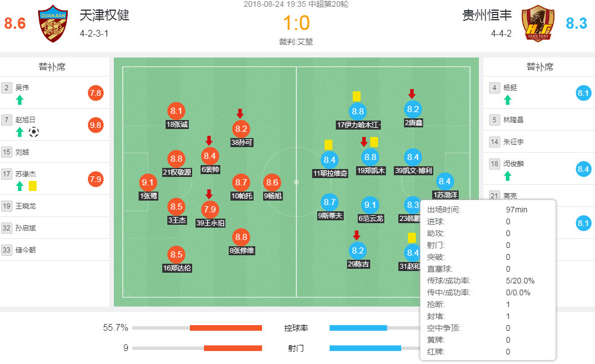Click the yellow card icon beside 苏缘杰
Screen dimensions: 595x364
coord(33,185)
